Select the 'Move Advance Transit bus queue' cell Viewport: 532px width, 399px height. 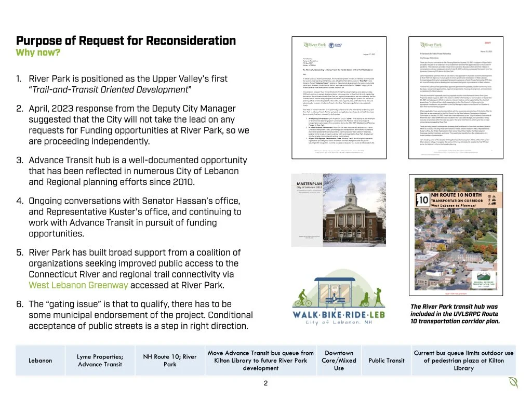click(261, 361)
